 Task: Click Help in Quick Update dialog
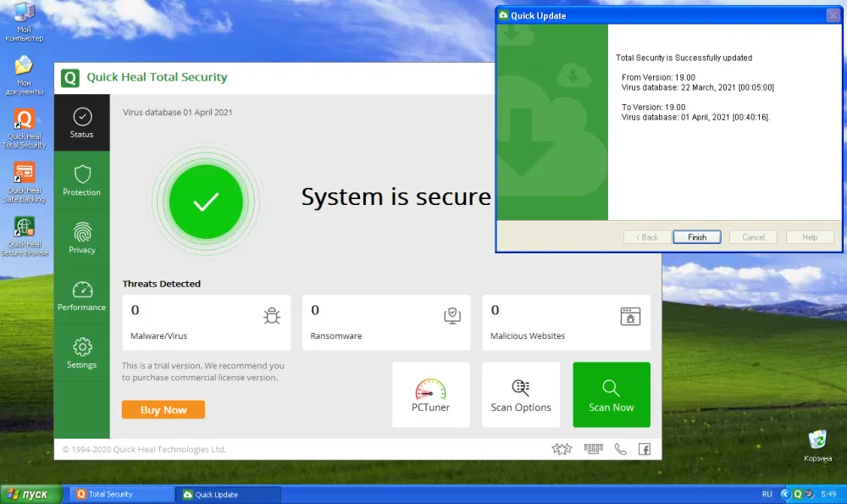[810, 237]
